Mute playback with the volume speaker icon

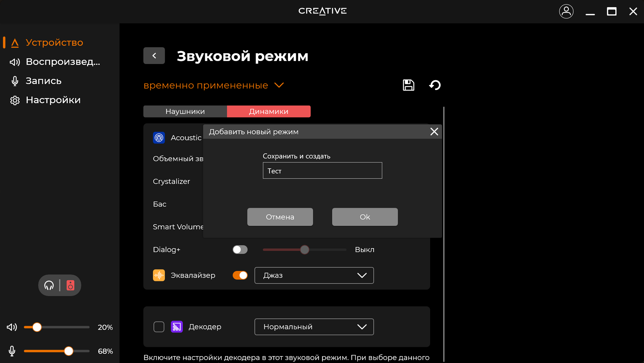pyautogui.click(x=12, y=327)
